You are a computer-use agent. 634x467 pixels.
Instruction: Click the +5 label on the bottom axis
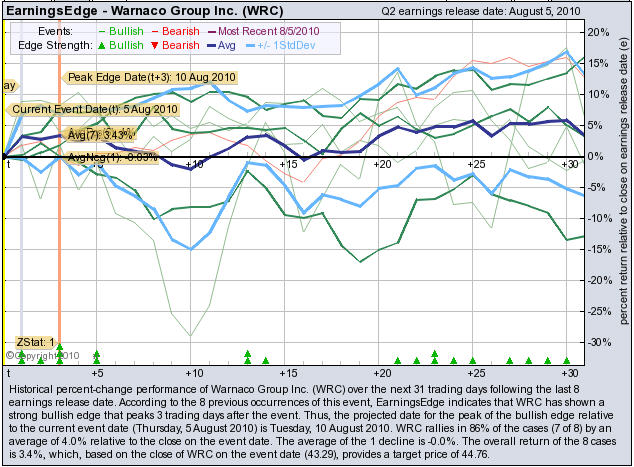point(97,373)
